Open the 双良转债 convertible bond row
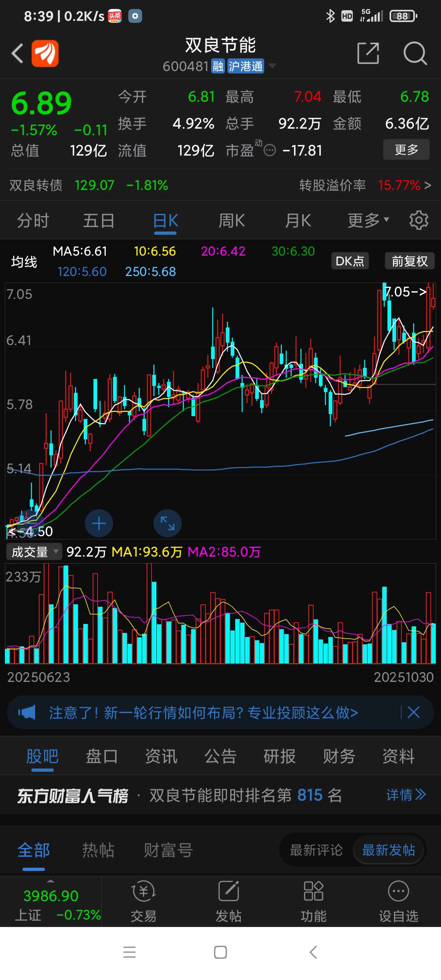This screenshot has width=441, height=980. pos(220,185)
